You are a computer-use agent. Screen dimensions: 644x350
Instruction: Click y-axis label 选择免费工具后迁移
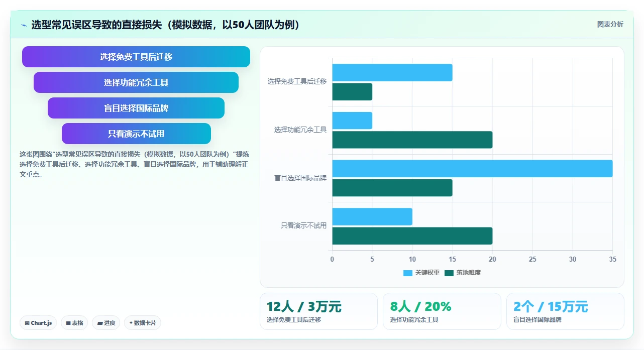(297, 81)
